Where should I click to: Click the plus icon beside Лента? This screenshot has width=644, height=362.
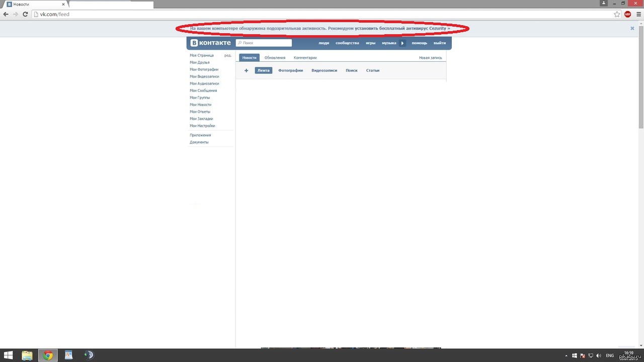point(246,70)
